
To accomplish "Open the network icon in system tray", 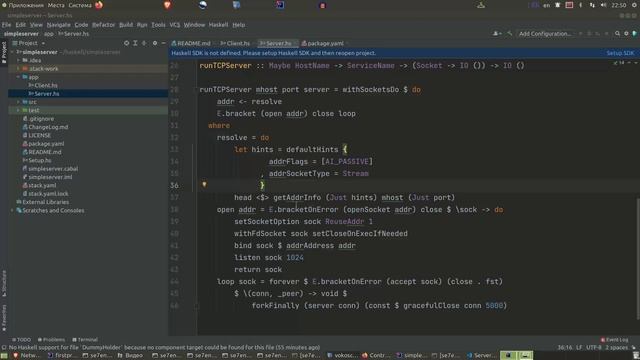I will point(592,5).
